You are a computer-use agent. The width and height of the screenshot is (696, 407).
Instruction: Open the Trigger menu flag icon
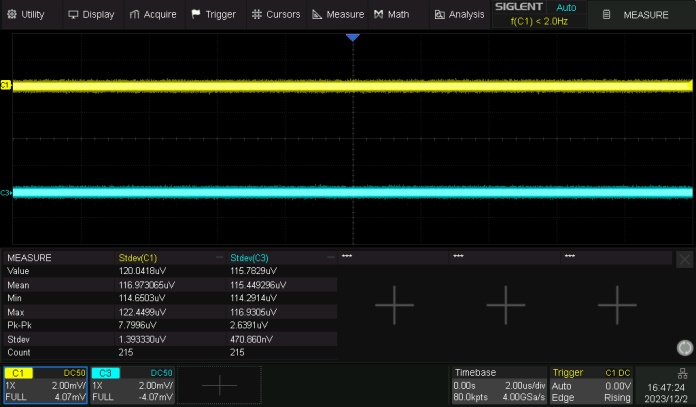(x=197, y=14)
